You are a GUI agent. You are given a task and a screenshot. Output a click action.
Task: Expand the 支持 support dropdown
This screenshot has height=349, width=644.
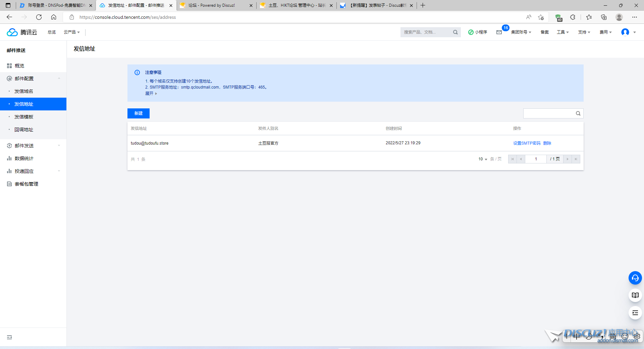584,32
